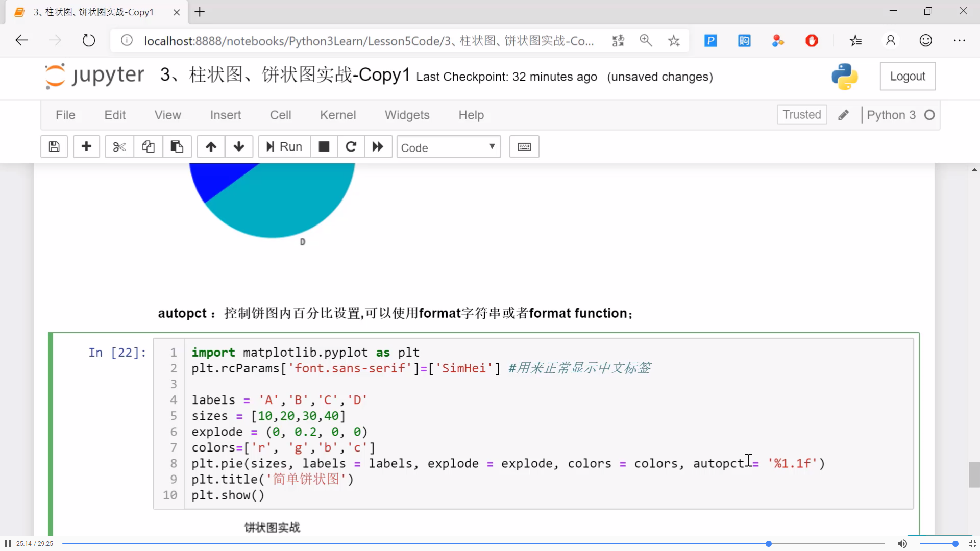Screen dimensions: 980x551
Task: Open the command palette keyboard icon
Action: pyautogui.click(x=524, y=147)
